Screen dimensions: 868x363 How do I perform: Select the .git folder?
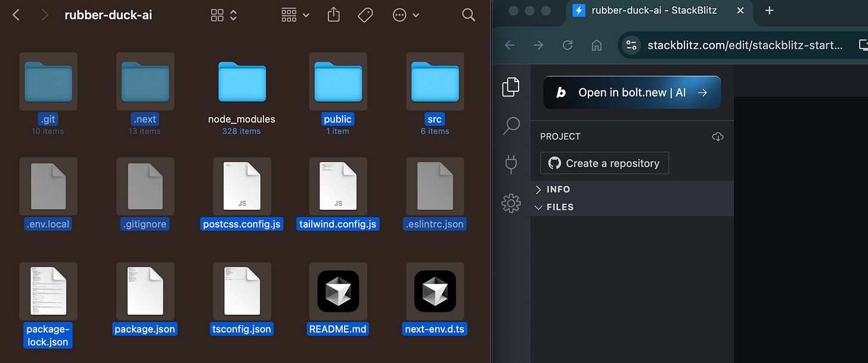(x=48, y=82)
